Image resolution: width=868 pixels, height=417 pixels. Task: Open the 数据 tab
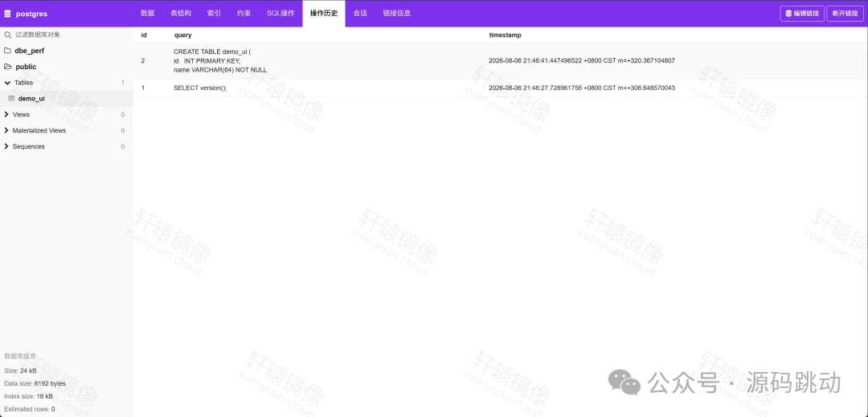coord(148,14)
